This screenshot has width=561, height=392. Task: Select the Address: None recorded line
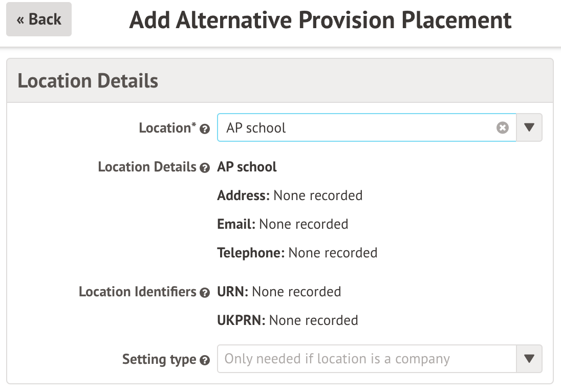[290, 195]
